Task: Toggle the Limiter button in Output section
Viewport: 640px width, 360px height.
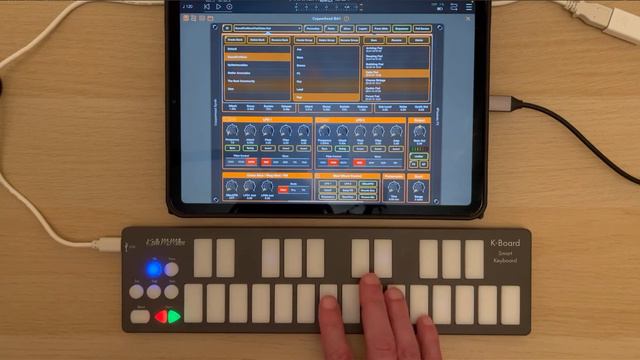Action: (419, 156)
